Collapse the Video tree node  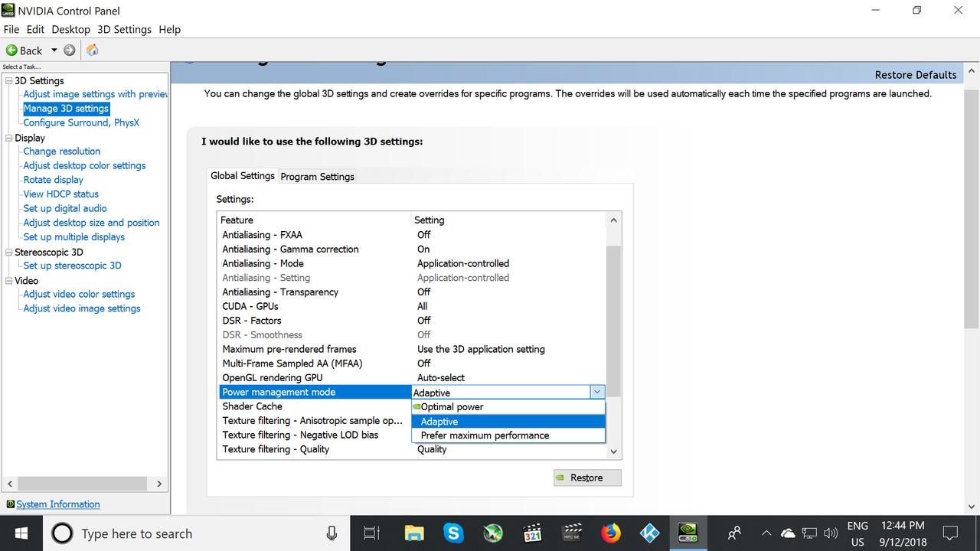pos(9,281)
